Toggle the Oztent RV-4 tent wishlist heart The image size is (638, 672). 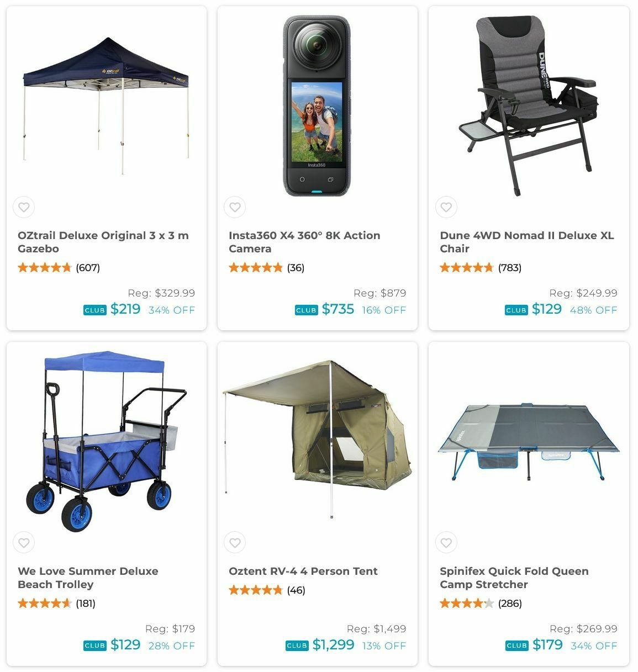point(235,543)
